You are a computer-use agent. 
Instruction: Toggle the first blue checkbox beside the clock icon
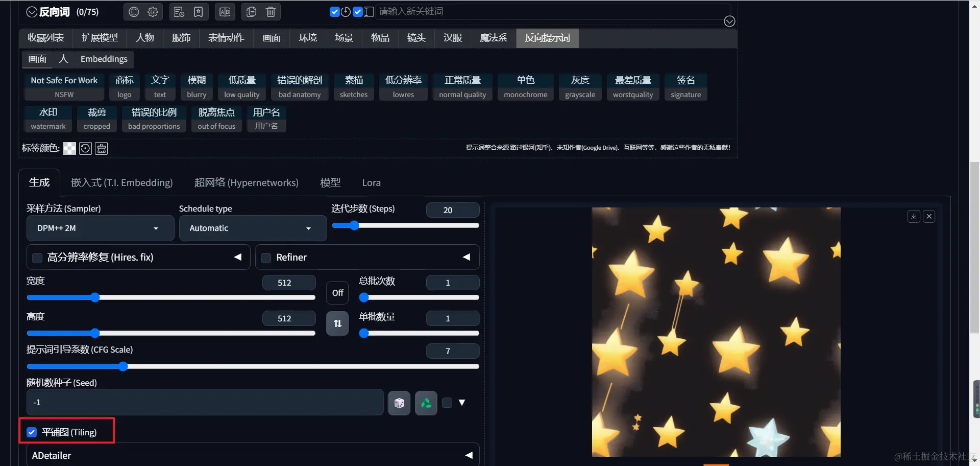pyautogui.click(x=335, y=12)
